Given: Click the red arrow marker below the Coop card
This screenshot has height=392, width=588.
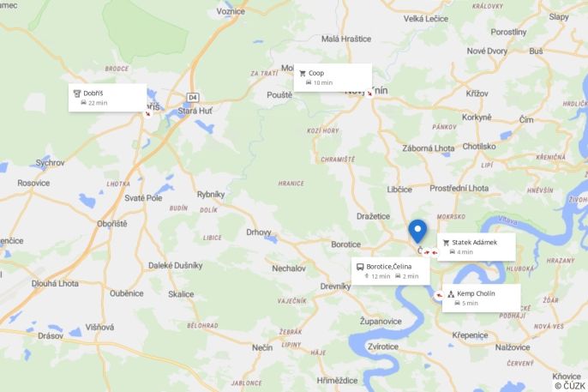Looking at the screenshot, I should point(369,93).
